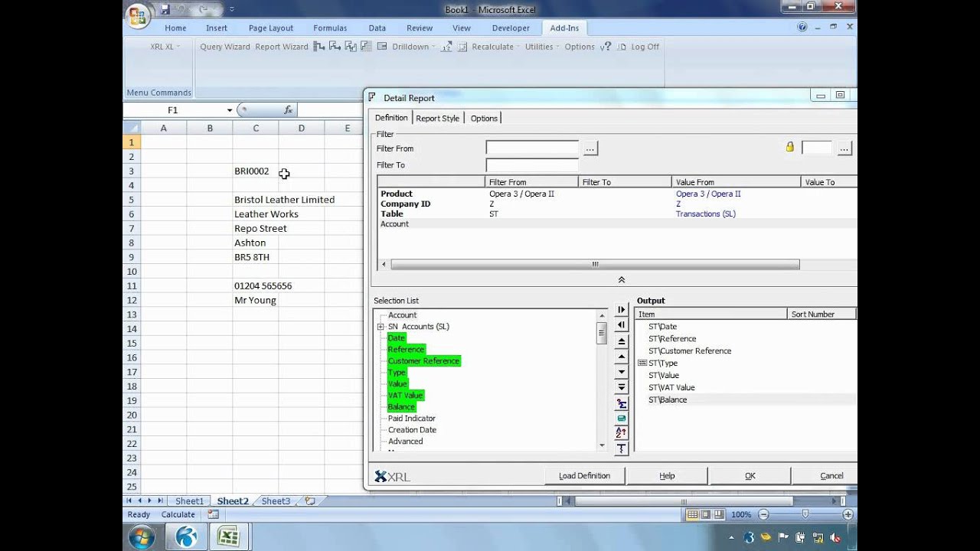Open the Recalculate dropdown
980x551 pixels.
495,47
